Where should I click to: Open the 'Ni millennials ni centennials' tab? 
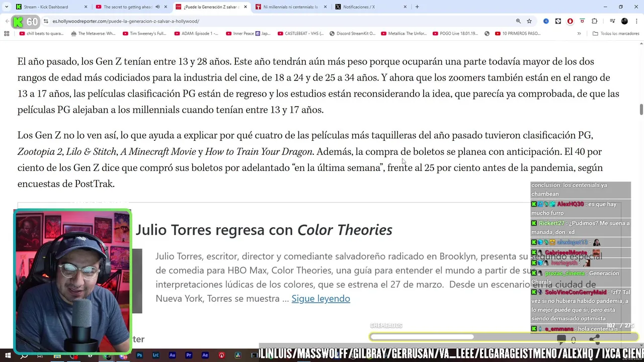tap(290, 7)
